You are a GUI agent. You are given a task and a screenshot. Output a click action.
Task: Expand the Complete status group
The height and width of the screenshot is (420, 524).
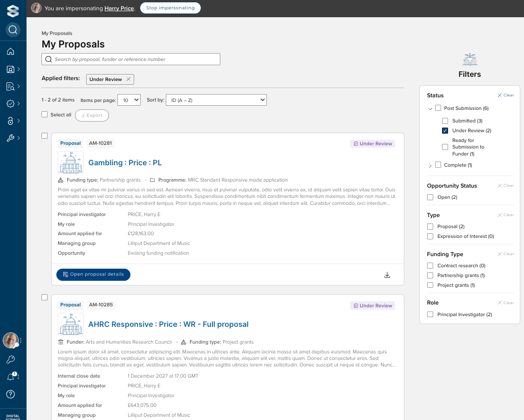point(430,165)
